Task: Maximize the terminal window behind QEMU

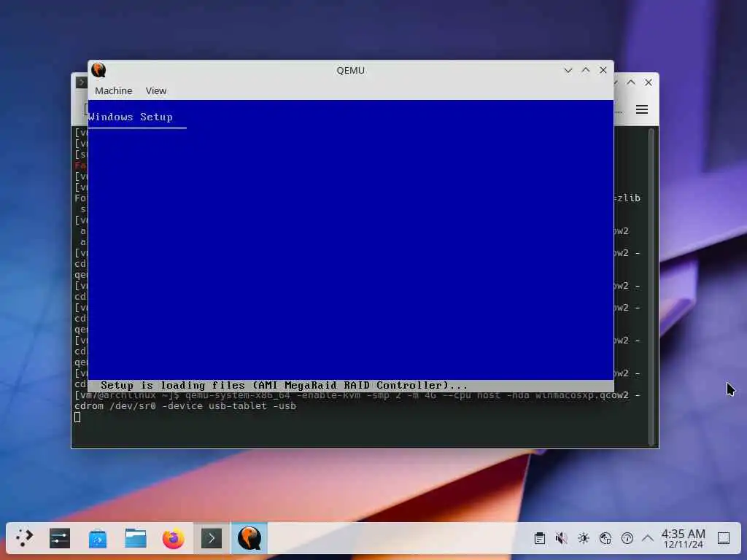Action: point(631,82)
